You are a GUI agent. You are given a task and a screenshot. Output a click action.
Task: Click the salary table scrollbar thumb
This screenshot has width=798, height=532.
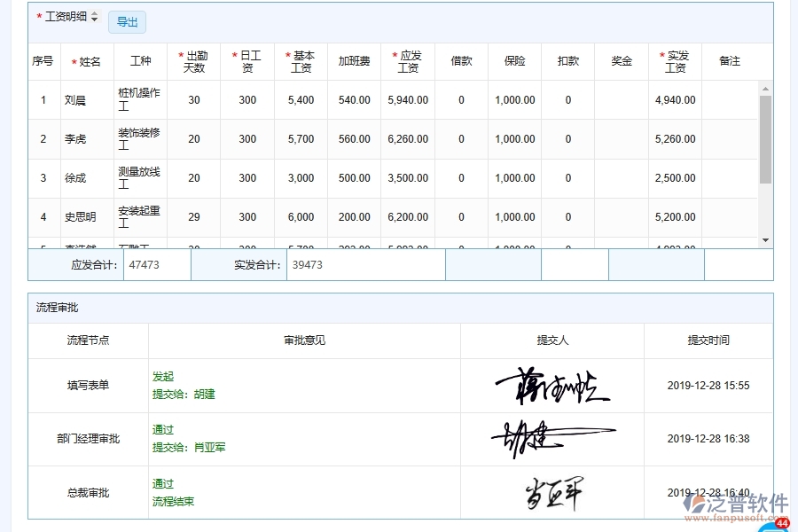point(765,137)
